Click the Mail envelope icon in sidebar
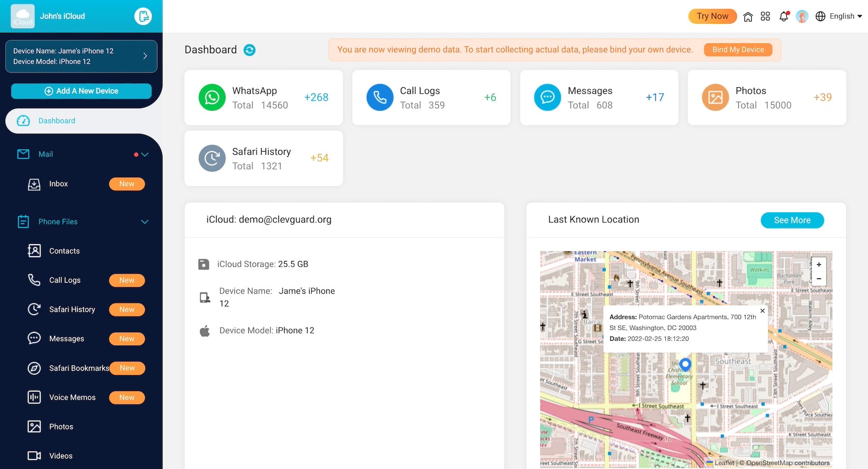The width and height of the screenshot is (868, 469). coord(23,154)
